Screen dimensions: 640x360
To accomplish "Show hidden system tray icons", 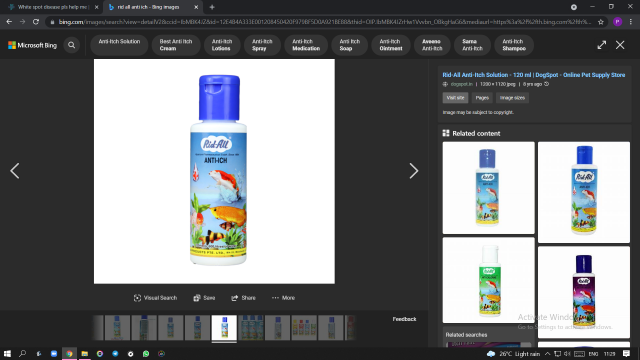I will [547, 354].
